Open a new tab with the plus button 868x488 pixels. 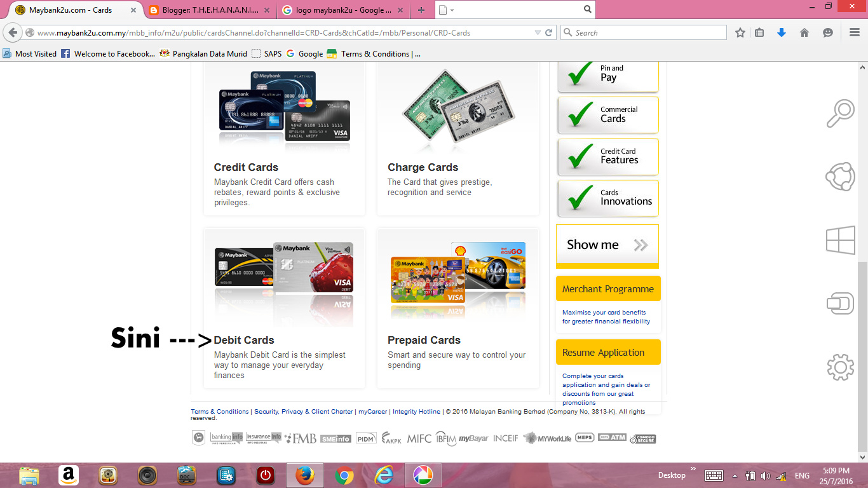coord(421,10)
